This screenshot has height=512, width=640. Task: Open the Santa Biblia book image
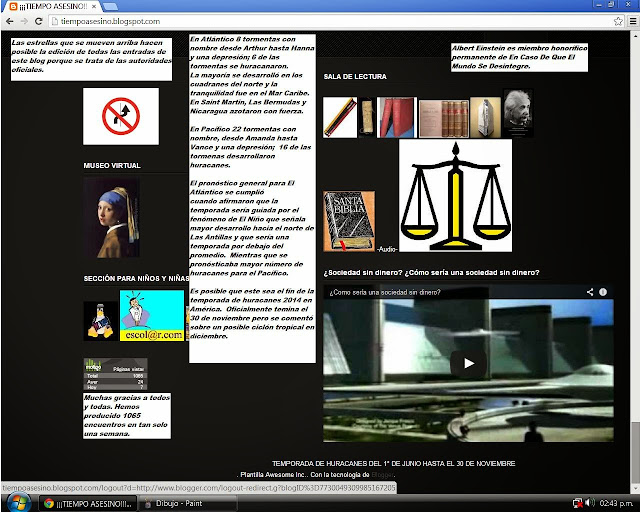click(x=349, y=221)
